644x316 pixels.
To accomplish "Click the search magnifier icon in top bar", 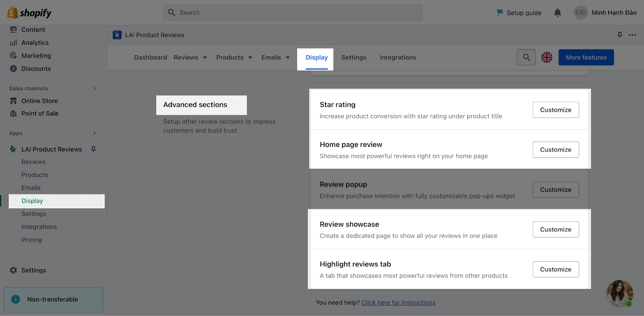I will coord(171,12).
